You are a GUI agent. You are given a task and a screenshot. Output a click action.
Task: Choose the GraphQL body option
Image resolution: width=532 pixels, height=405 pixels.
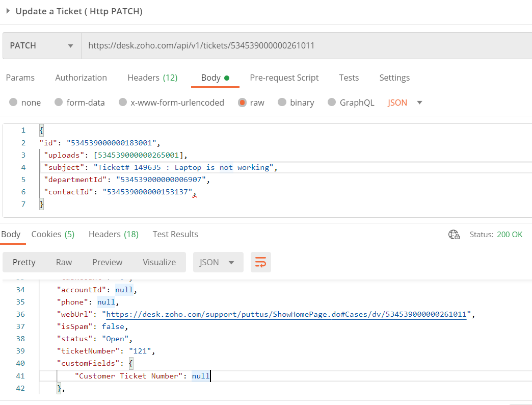(x=332, y=103)
